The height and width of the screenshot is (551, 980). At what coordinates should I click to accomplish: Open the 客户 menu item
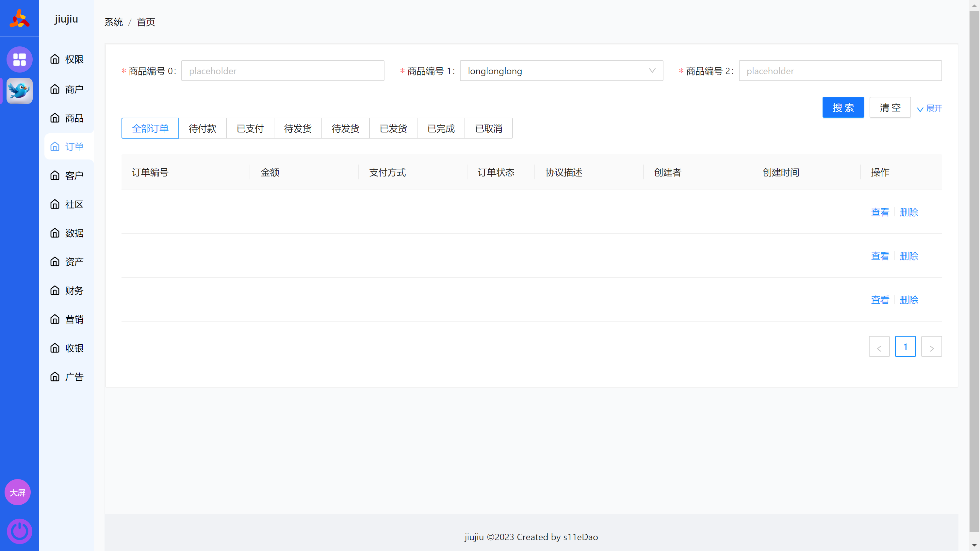(74, 175)
